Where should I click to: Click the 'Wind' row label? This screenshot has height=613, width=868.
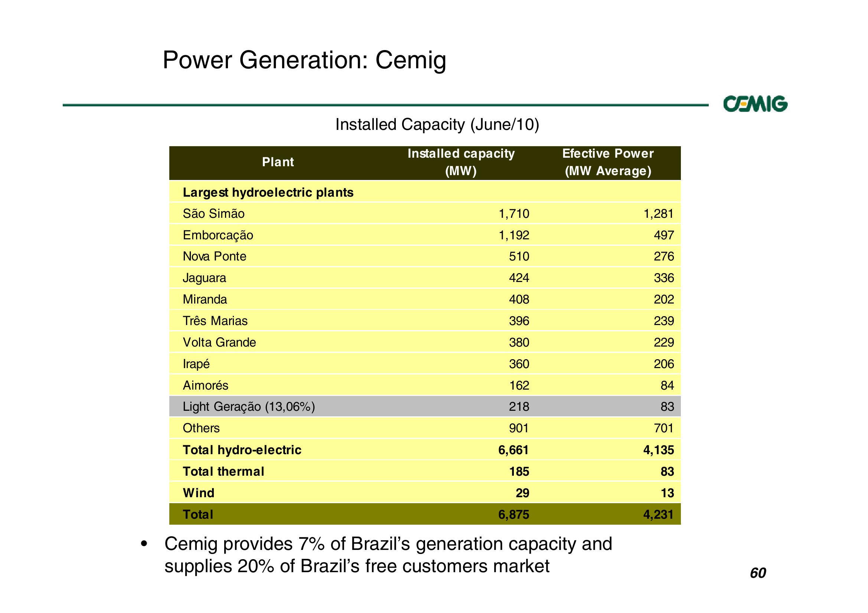pos(199,494)
